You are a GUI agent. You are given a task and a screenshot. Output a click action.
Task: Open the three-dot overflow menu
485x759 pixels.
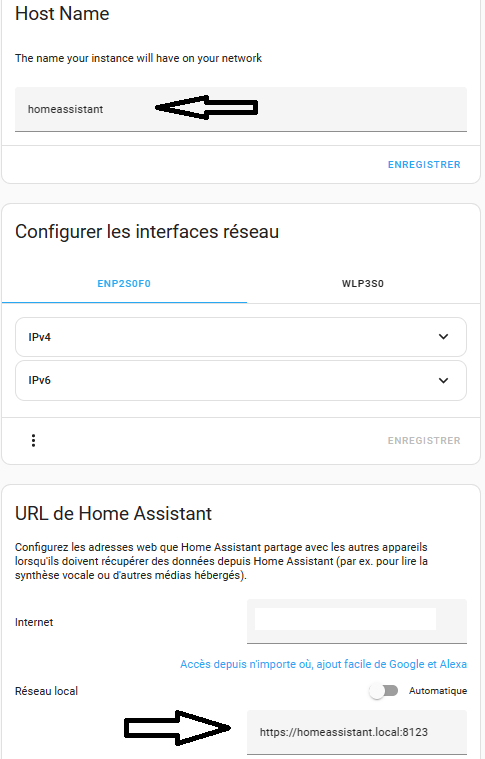[x=33, y=440]
